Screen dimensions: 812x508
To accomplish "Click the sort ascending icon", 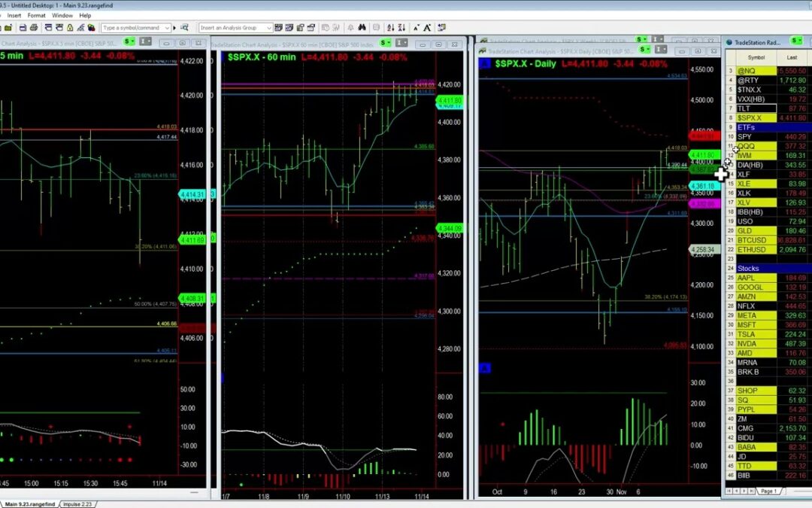I will 390,28.
